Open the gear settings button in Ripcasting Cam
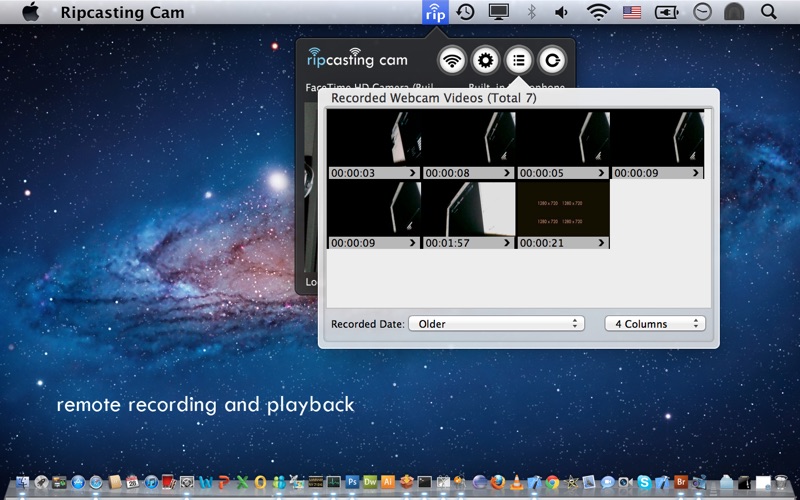The height and width of the screenshot is (500, 800). [x=485, y=60]
